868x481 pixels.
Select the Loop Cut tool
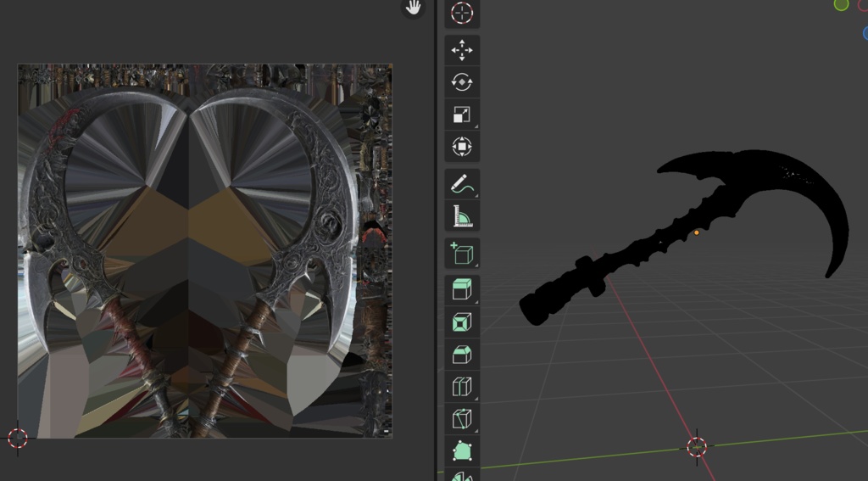point(462,387)
